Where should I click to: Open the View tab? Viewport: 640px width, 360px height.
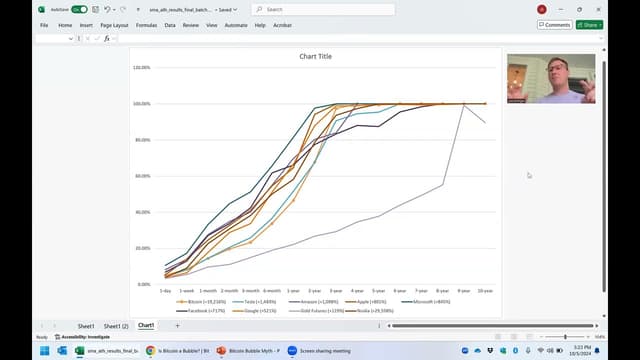[x=211, y=25]
